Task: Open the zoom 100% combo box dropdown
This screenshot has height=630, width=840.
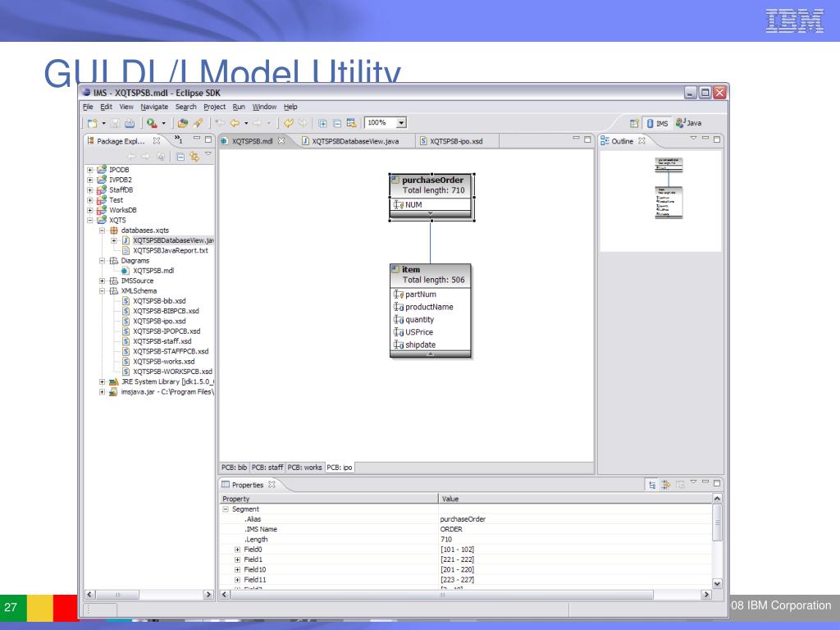Action: tap(401, 123)
